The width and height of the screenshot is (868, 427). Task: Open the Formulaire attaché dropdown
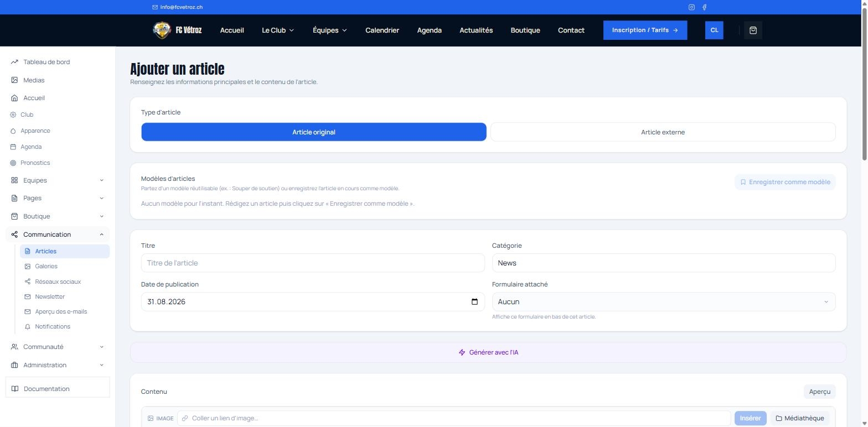click(664, 302)
